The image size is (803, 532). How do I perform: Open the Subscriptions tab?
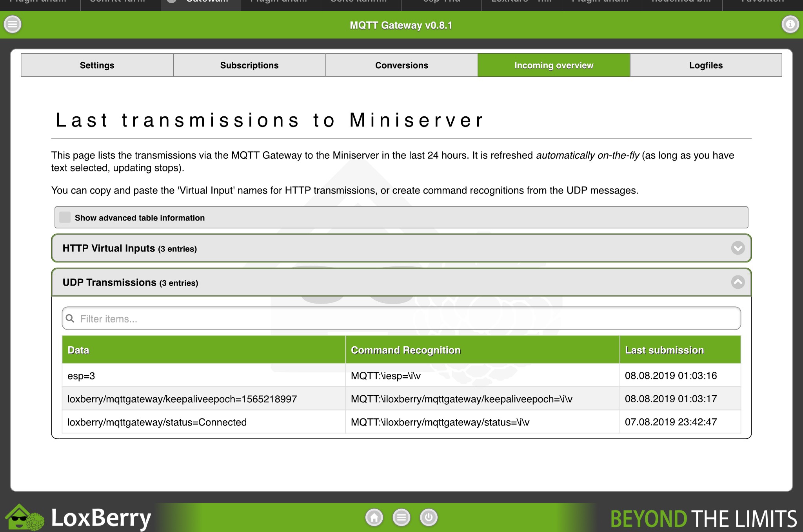click(x=249, y=65)
